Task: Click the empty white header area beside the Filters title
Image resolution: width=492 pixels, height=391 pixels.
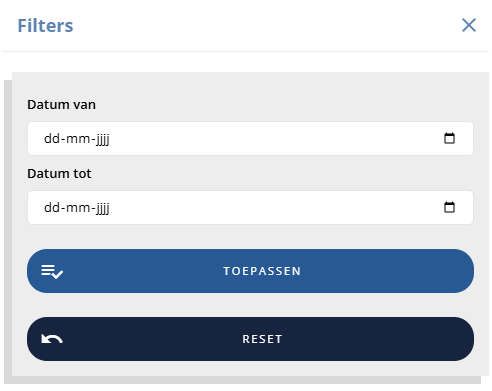Action: point(267,25)
